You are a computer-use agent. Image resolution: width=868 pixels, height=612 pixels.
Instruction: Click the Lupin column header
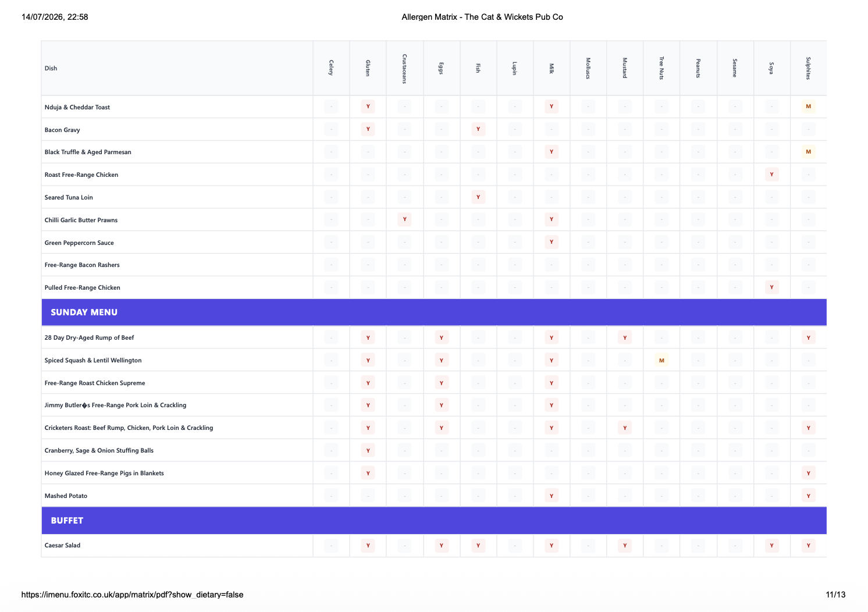514,68
